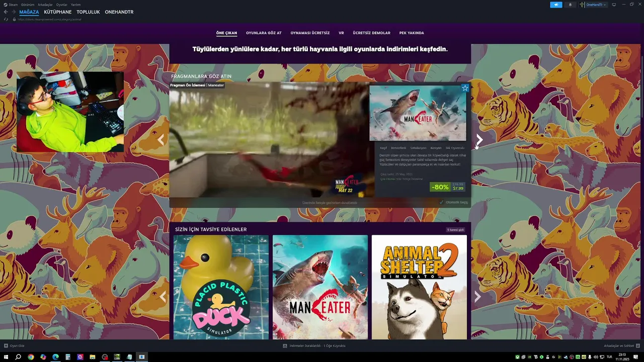Open the Maneater capsule image in trailer panel
Image resolution: width=644 pixels, height=362 pixels.
[x=418, y=113]
